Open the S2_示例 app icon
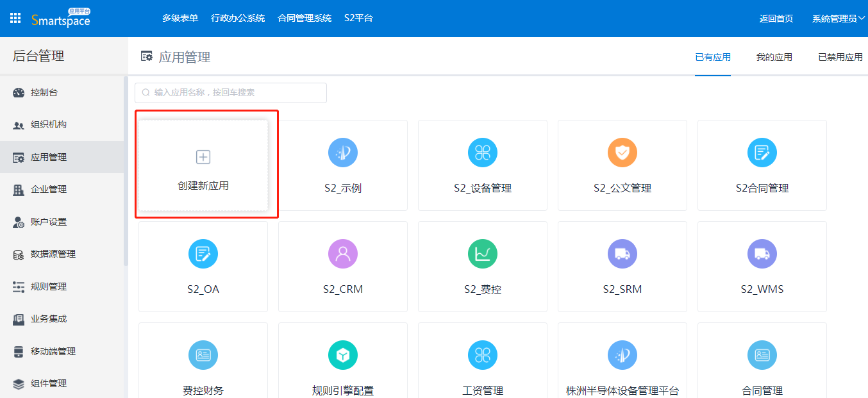Image resolution: width=868 pixels, height=398 pixels. [x=343, y=153]
